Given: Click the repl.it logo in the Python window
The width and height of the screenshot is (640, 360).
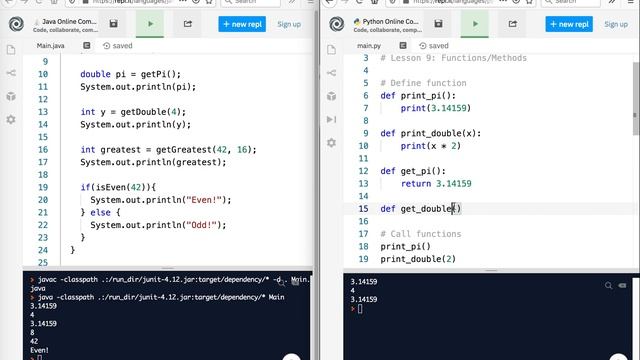Looking at the screenshot, I should (337, 24).
